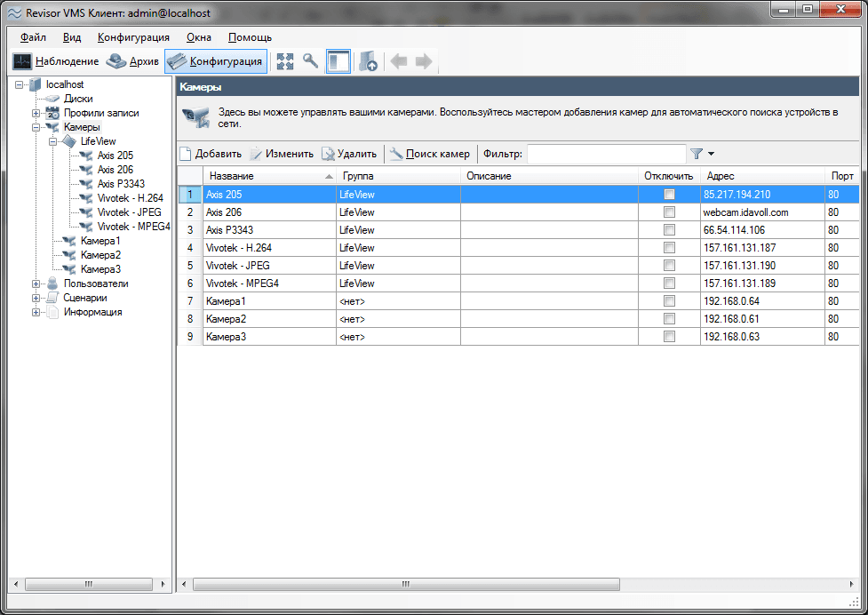868x615 pixels.
Task: Open the Окна menu
Action: [199, 37]
